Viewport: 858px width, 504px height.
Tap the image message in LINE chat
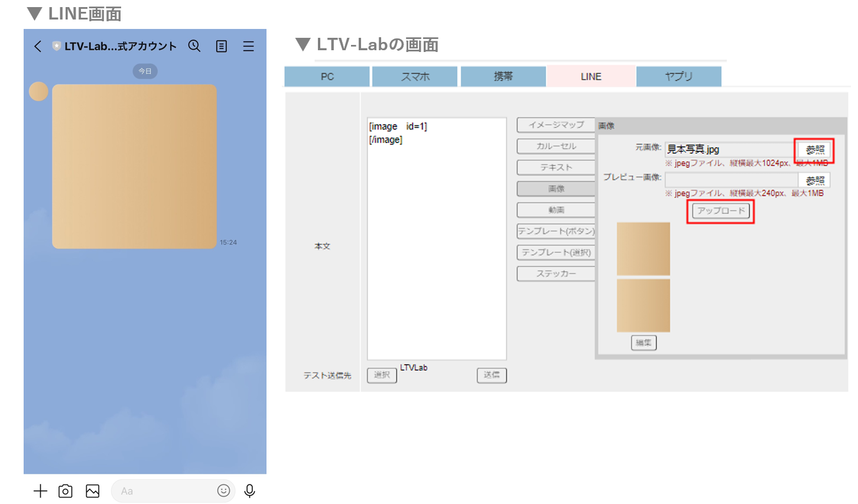tap(134, 166)
